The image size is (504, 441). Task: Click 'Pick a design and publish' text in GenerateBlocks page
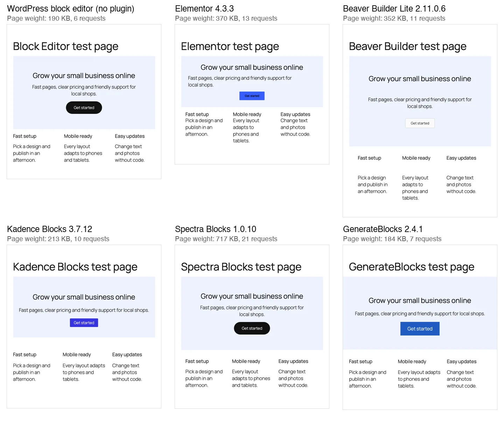point(367,379)
